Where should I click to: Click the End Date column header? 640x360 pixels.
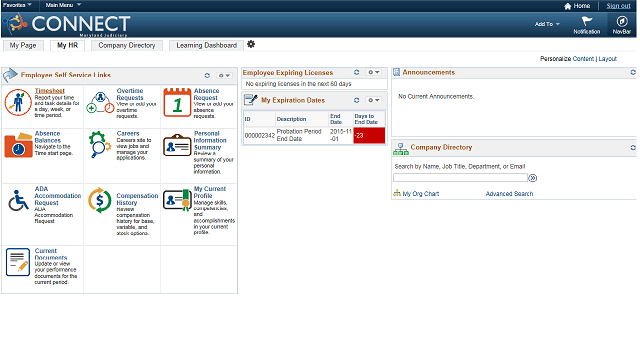(x=336, y=119)
